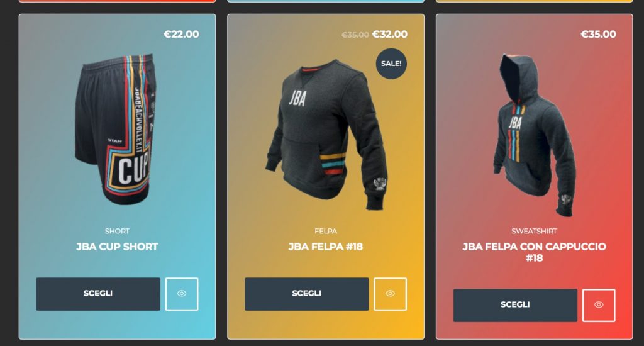644x346 pixels.
Task: Click the black shorts product image
Action: 116,130
